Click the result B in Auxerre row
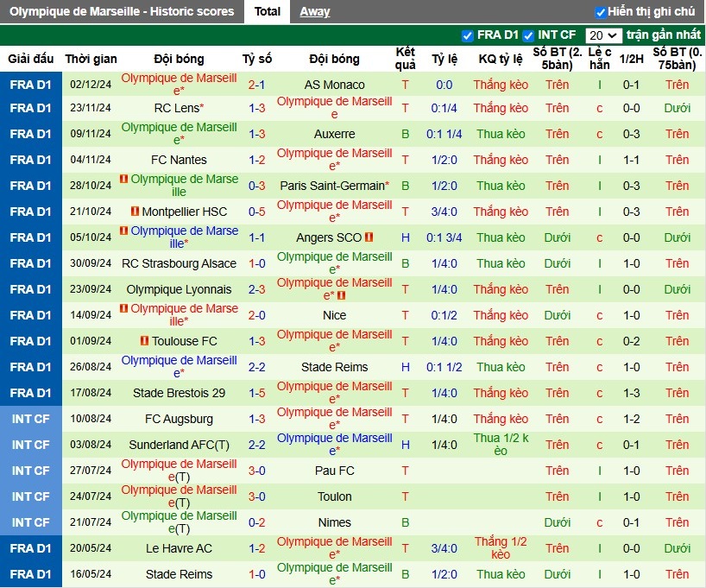Screen dimensions: 706x588 pos(406,134)
